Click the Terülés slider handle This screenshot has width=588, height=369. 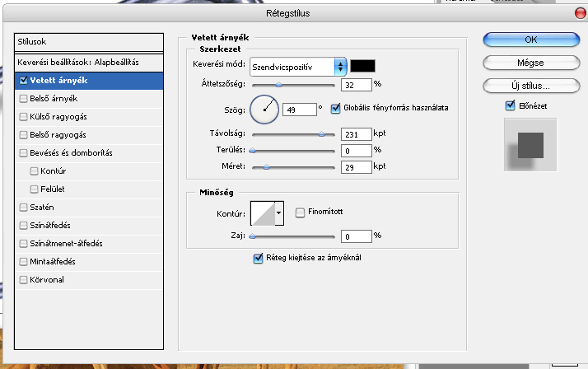click(253, 151)
